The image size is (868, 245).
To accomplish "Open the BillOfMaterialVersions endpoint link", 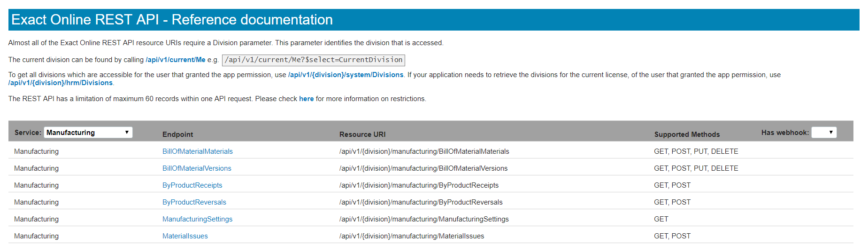I will coord(197,168).
